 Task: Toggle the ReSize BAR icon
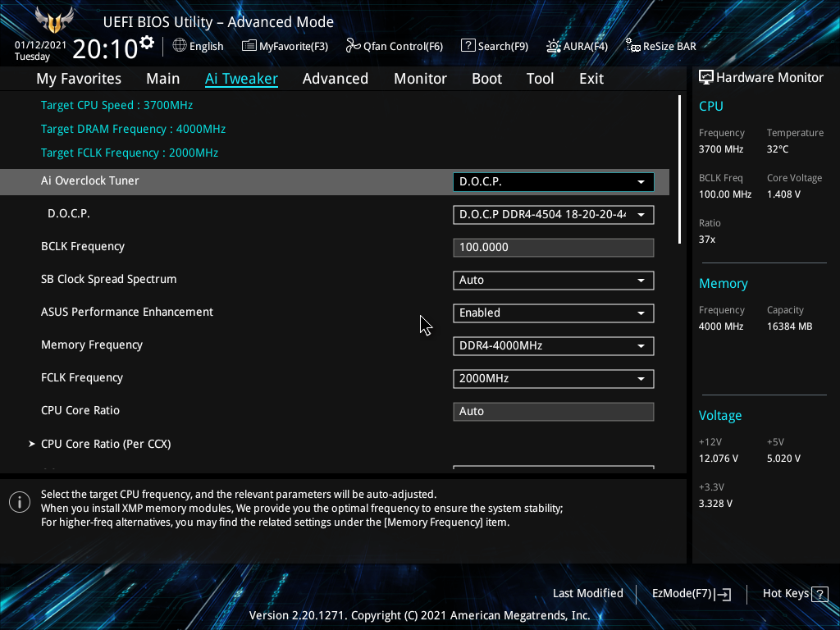(632, 46)
